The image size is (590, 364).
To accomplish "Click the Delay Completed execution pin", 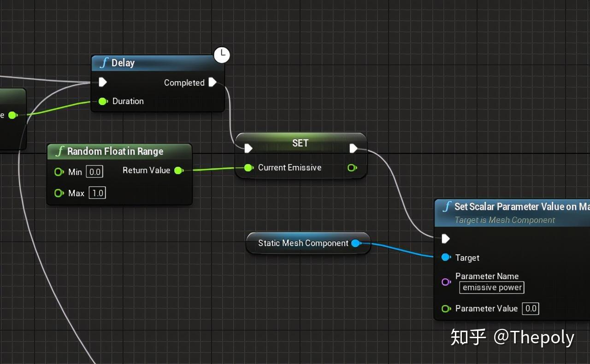I will 212,82.
